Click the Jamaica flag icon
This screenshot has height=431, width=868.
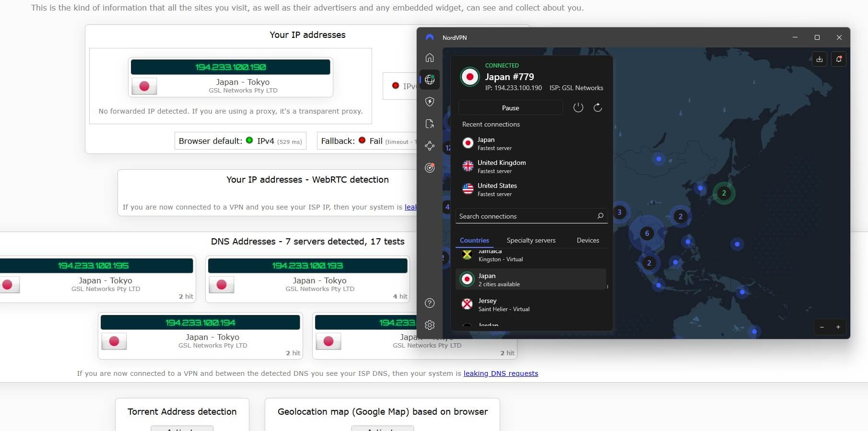[x=467, y=255]
